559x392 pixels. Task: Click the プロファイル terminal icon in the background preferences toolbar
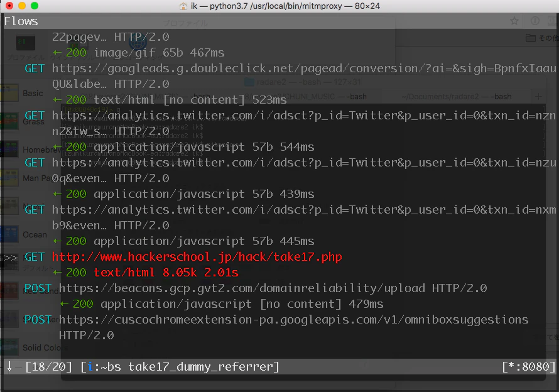26,43
